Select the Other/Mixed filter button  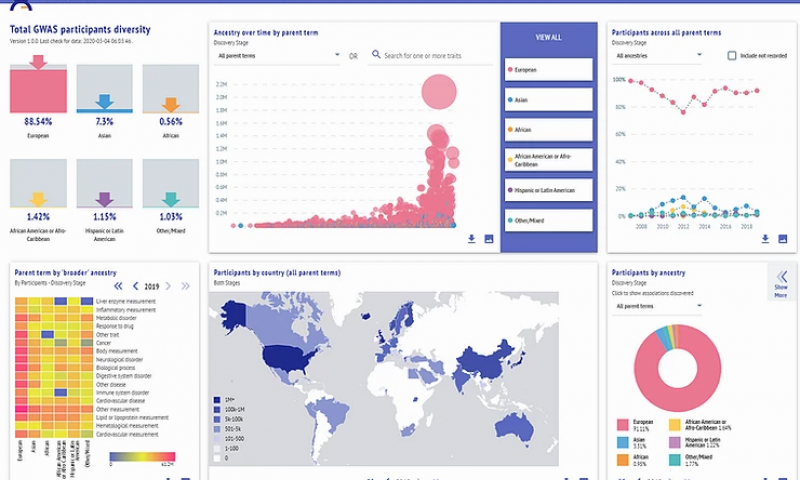click(x=548, y=220)
